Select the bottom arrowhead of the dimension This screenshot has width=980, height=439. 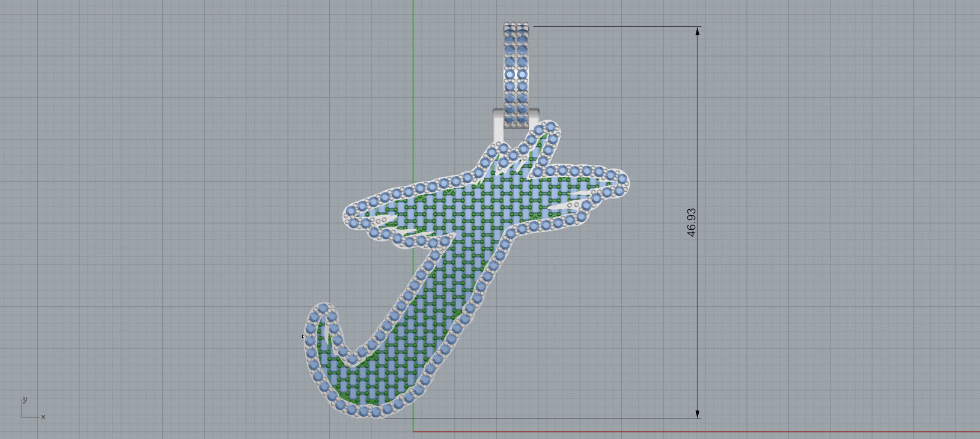697,413
